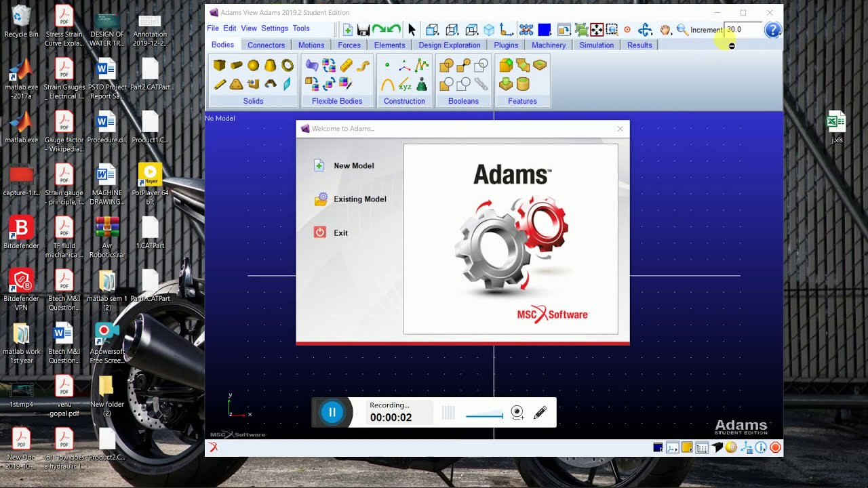The image size is (868, 488).
Task: Click the green-cornered box Features icon
Action: (x=506, y=65)
